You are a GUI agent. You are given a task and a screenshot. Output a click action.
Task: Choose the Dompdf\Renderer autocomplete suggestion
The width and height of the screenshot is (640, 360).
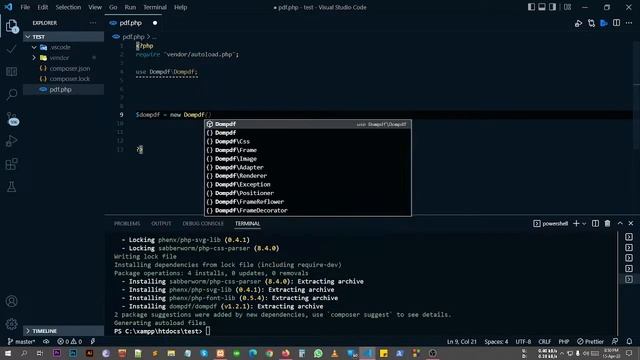click(x=308, y=176)
